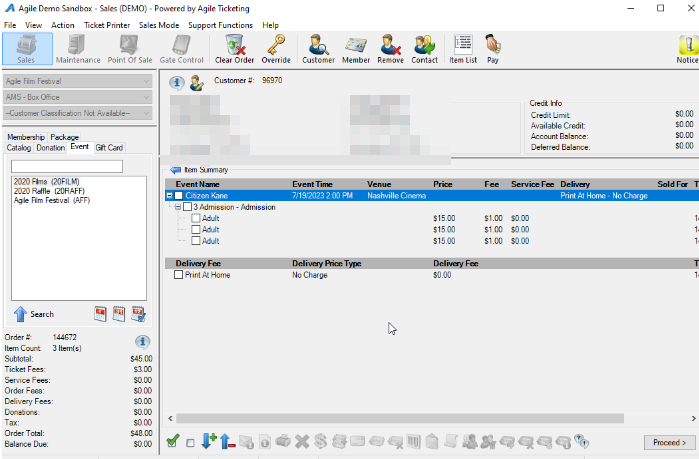Open Customer search toolbar icon

click(318, 49)
